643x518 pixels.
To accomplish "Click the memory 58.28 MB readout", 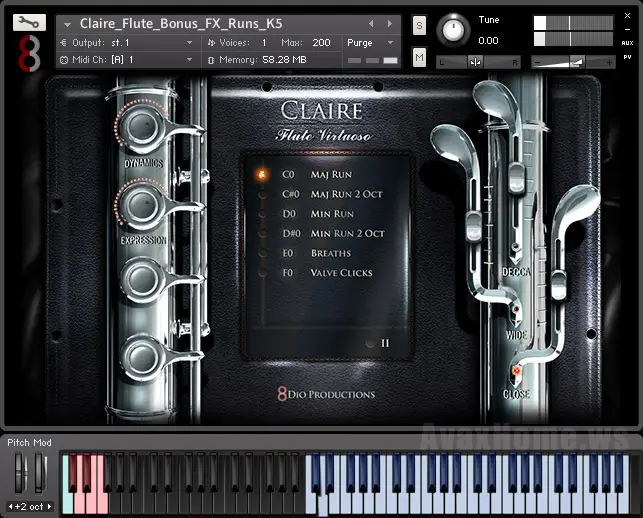I will tap(284, 60).
